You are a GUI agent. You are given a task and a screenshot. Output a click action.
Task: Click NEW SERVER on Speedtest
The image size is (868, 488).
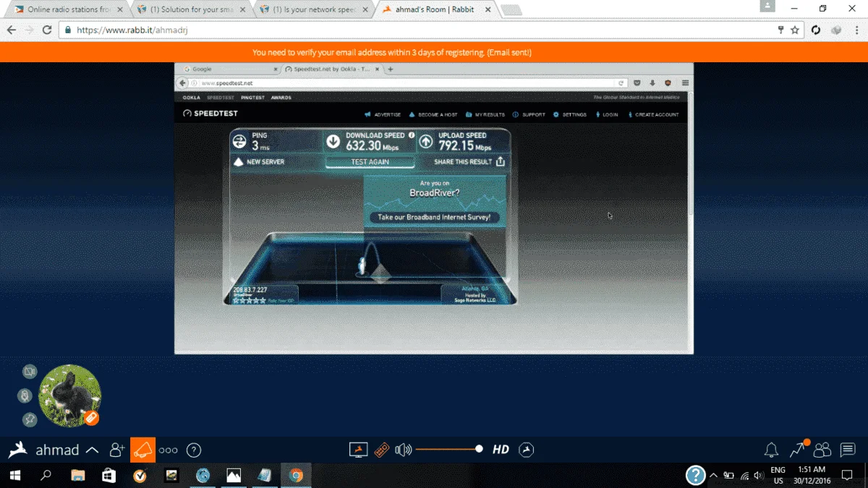tap(260, 162)
